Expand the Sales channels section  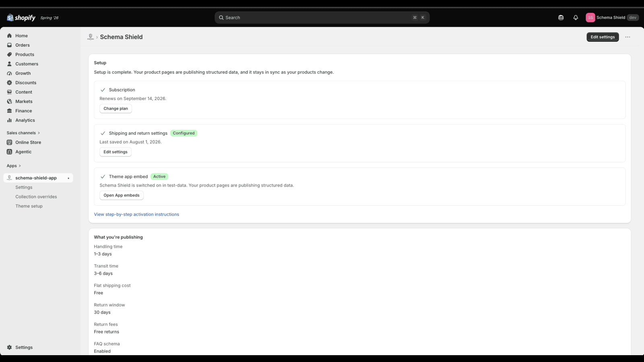point(23,133)
